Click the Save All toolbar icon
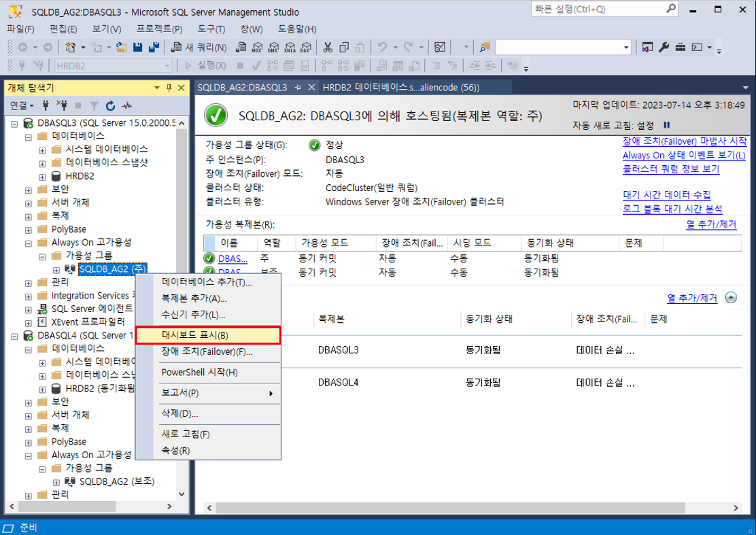This screenshot has height=535, width=756. tap(154, 47)
